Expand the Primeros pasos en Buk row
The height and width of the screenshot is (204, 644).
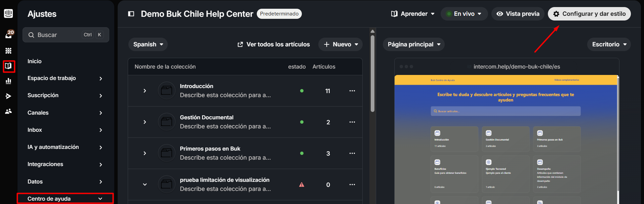click(x=145, y=153)
